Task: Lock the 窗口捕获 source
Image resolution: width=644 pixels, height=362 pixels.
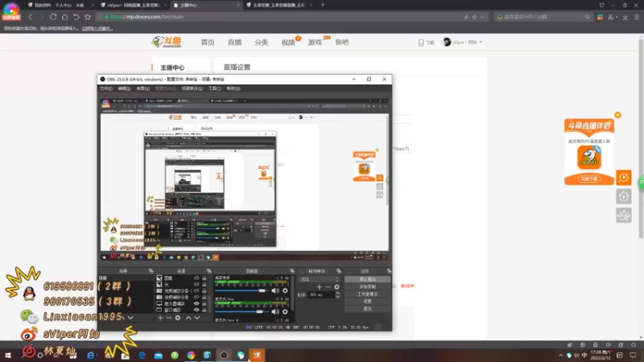Action: click(x=204, y=310)
